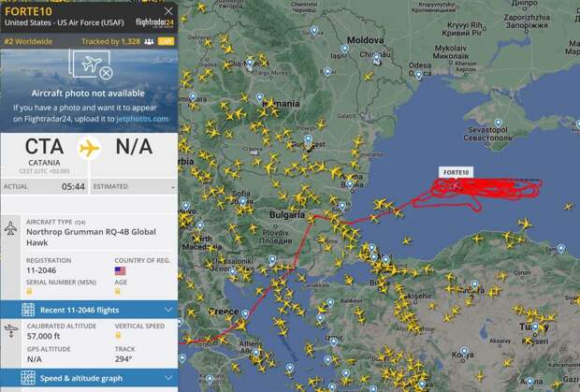Click the aircraft photo not available placeholder
The image size is (580, 392).
[x=89, y=91]
